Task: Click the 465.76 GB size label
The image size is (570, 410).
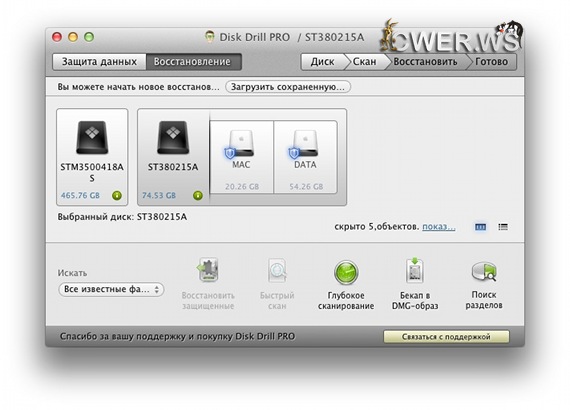Action: tap(80, 196)
